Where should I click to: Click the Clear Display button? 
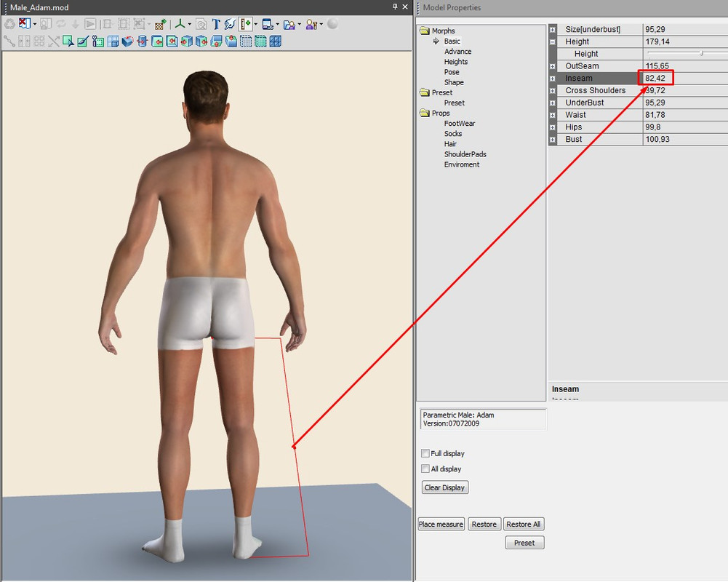pyautogui.click(x=445, y=487)
